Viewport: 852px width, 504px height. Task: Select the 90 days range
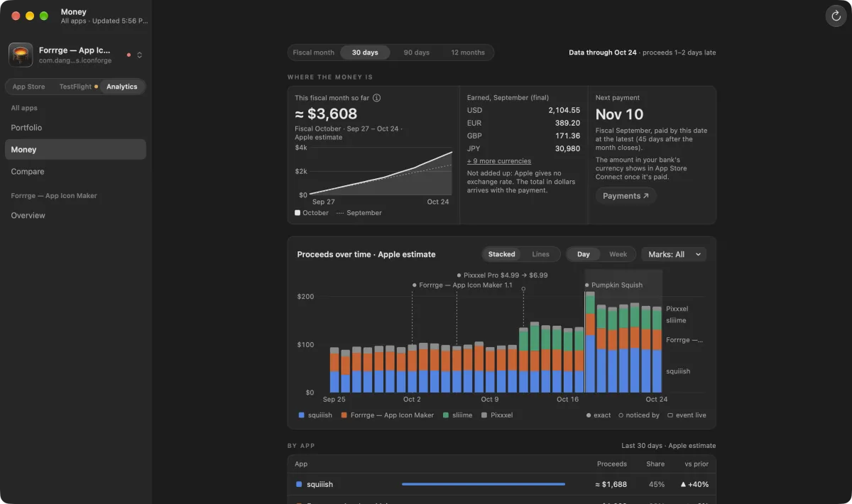pos(417,53)
